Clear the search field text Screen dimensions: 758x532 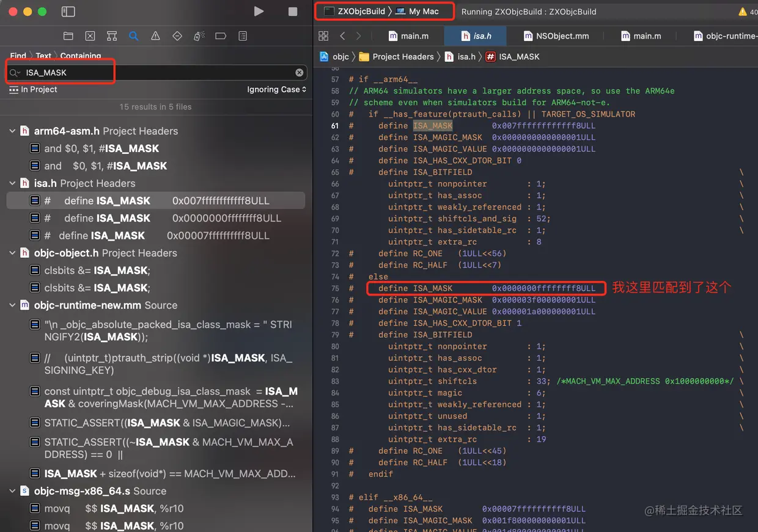tap(300, 73)
